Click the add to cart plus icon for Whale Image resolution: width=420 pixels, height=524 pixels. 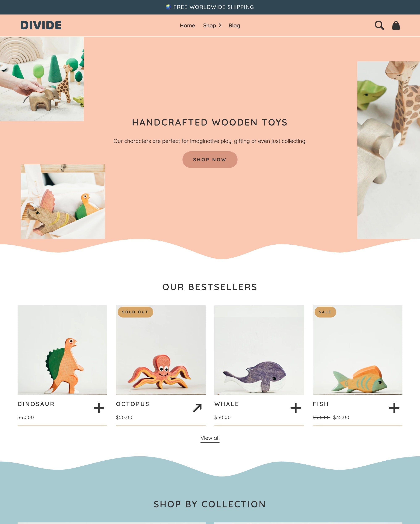tap(296, 407)
